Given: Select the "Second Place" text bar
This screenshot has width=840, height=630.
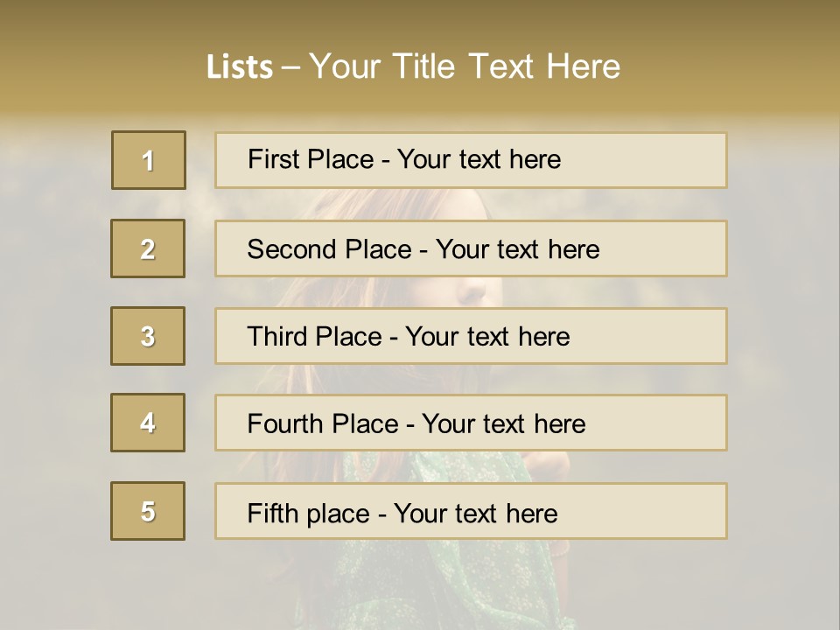Looking at the screenshot, I should click(471, 248).
